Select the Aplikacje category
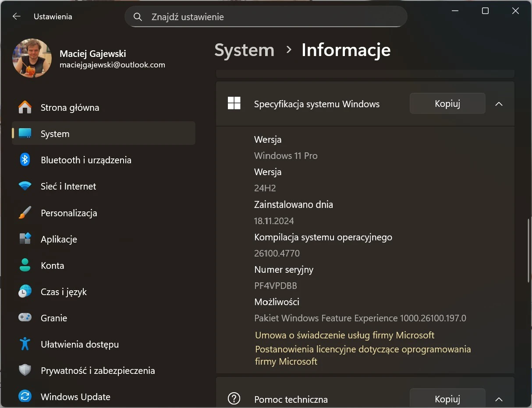The width and height of the screenshot is (532, 408). [x=103, y=239]
